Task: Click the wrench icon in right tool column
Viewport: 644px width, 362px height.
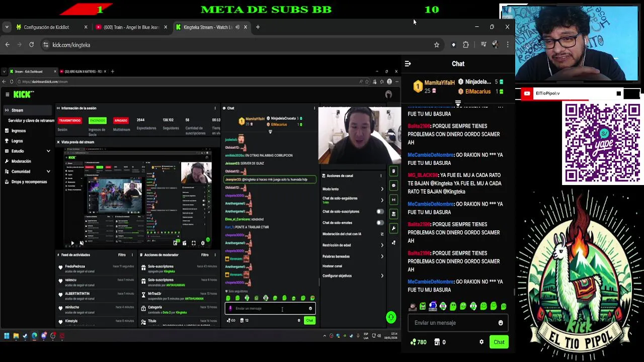Action: (x=393, y=228)
